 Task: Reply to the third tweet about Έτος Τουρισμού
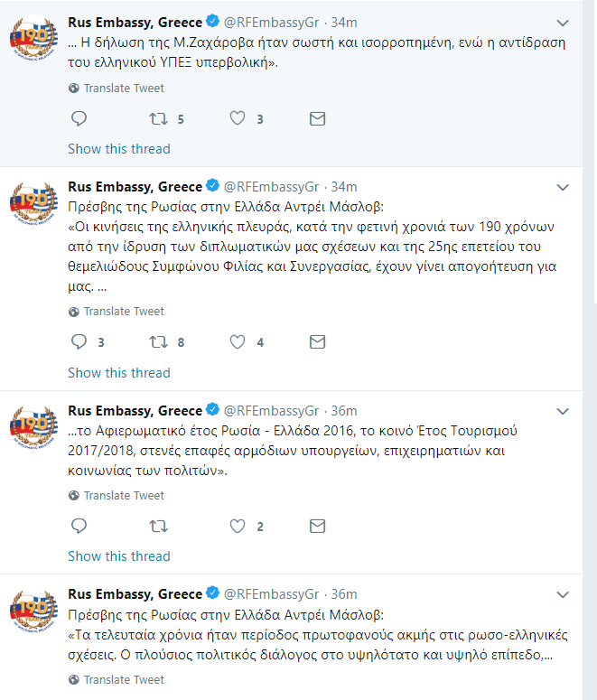[x=79, y=527]
